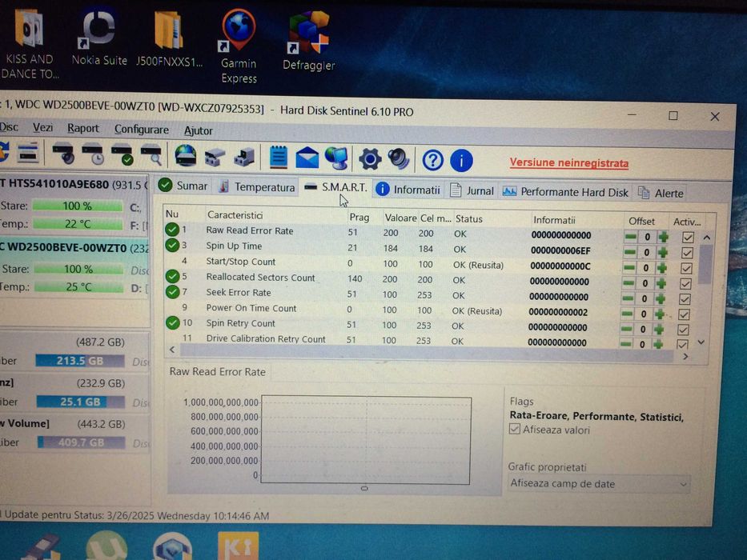Viewport: 747px width, 560px height.
Task: Open the Disc menu
Action: click(9, 127)
